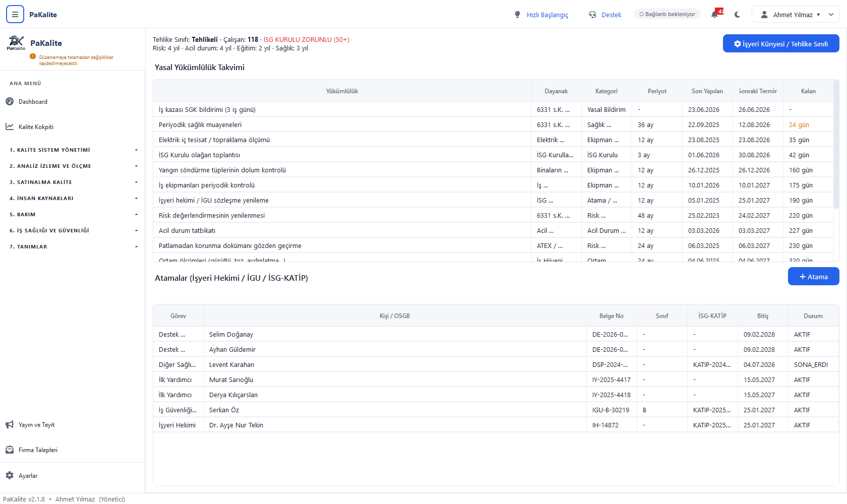Go to Yayın ve Teyit

36,425
